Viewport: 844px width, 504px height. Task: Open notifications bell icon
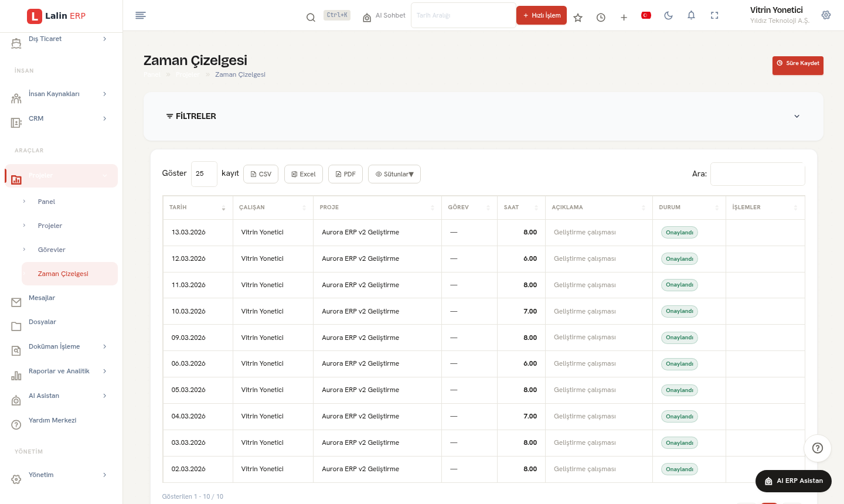pyautogui.click(x=692, y=15)
